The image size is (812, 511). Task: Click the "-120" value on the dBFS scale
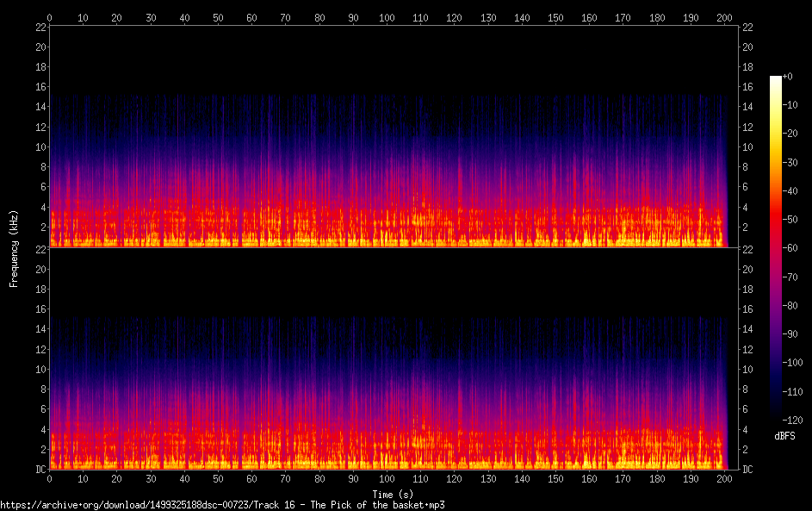793,420
